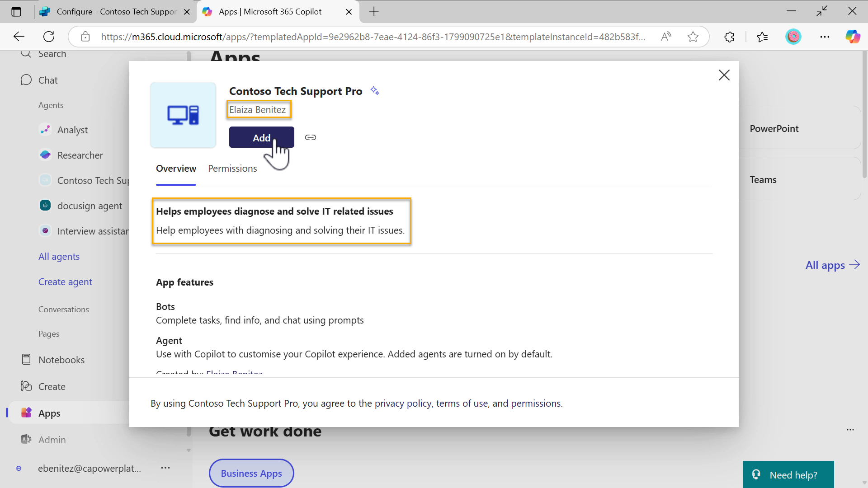Screen dimensions: 868x488
Task: Close the Contoso Tech Support Pro dialog
Action: point(724,75)
